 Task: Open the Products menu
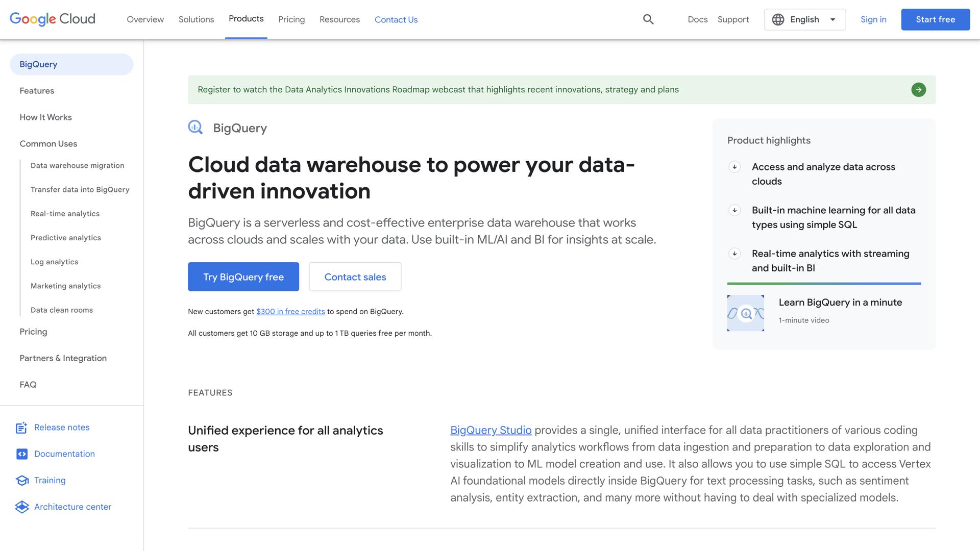[246, 19]
